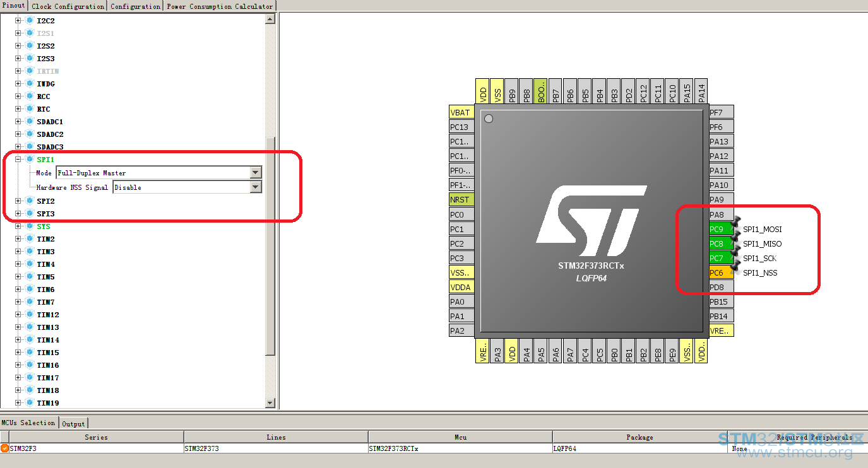Click the RCC peripheral icon
This screenshot has height=468, width=868.
[x=29, y=97]
